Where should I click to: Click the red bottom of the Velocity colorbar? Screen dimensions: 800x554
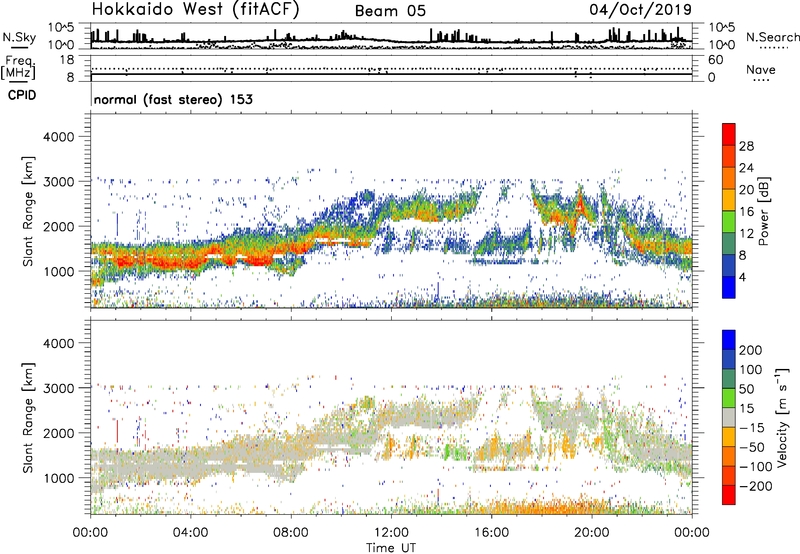point(729,495)
